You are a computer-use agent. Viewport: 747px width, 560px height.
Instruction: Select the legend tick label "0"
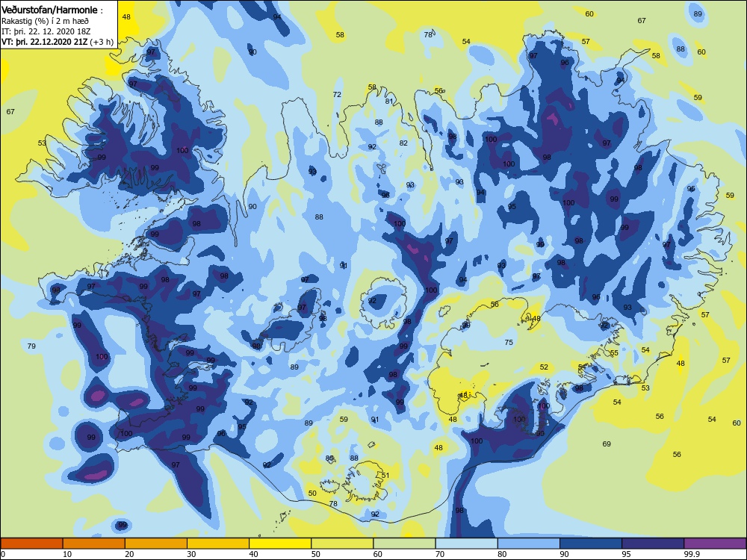(3, 554)
